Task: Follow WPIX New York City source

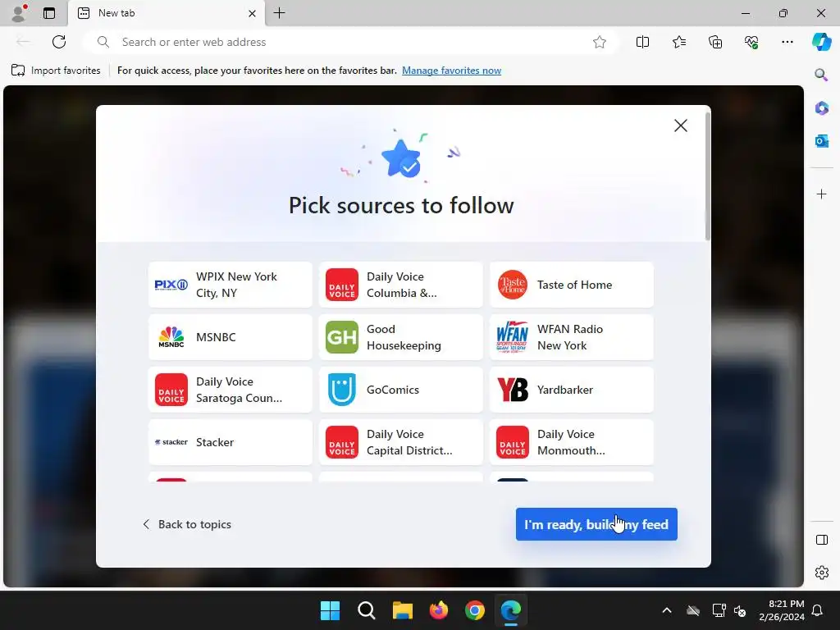Action: click(x=231, y=285)
